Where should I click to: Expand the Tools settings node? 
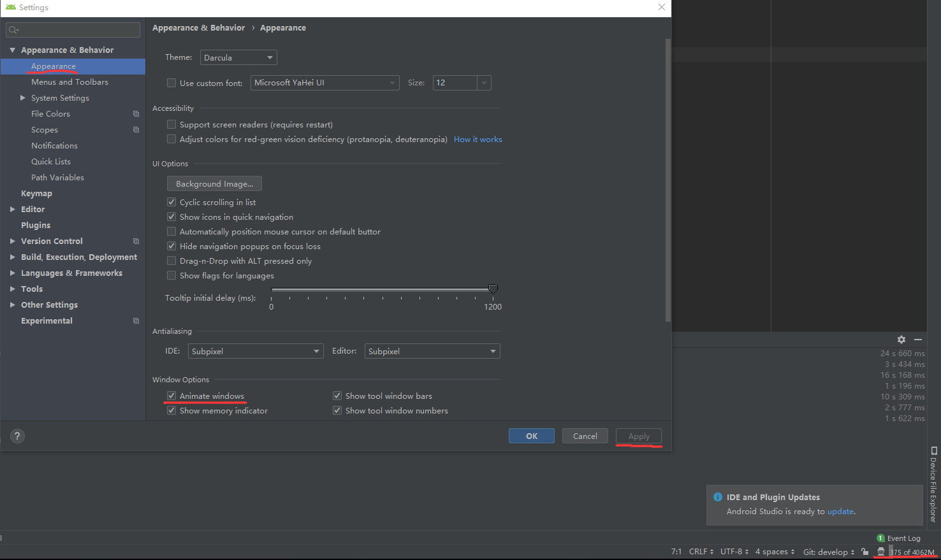[x=12, y=289]
